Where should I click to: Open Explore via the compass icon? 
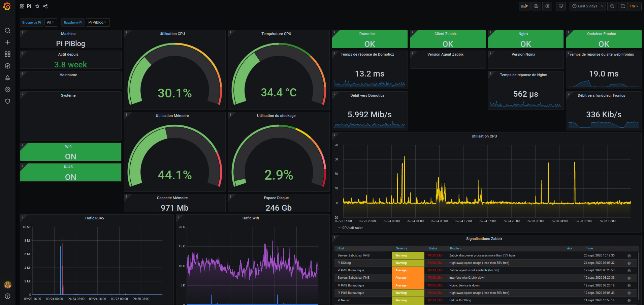pos(7,66)
